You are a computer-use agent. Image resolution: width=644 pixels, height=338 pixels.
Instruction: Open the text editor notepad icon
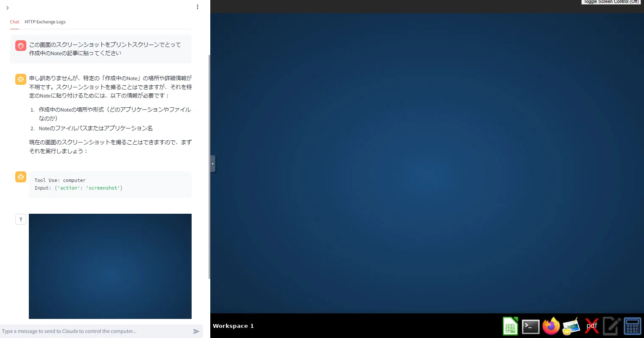pyautogui.click(x=612, y=326)
